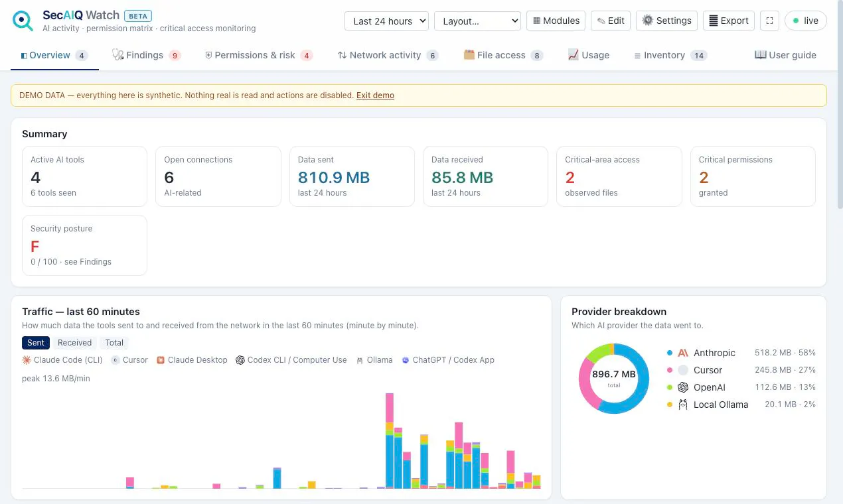Open the File access tab

click(x=503, y=55)
